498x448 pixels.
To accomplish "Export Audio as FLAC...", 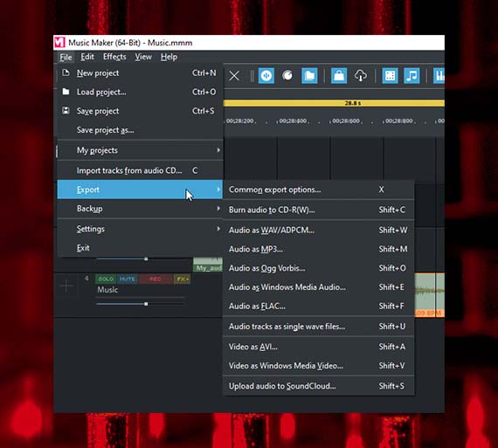I will (x=319, y=306).
